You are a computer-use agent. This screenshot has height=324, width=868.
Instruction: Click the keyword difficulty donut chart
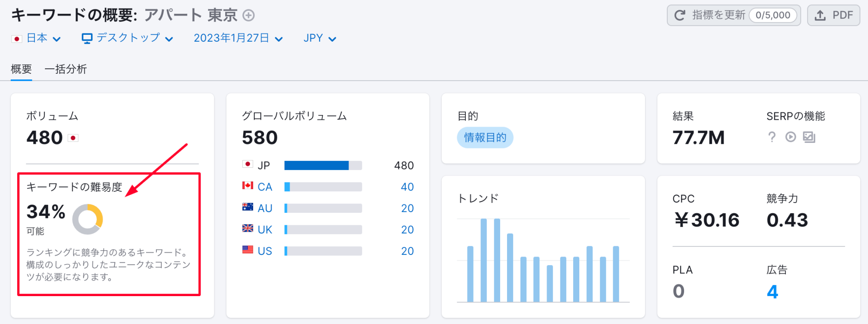(x=88, y=219)
